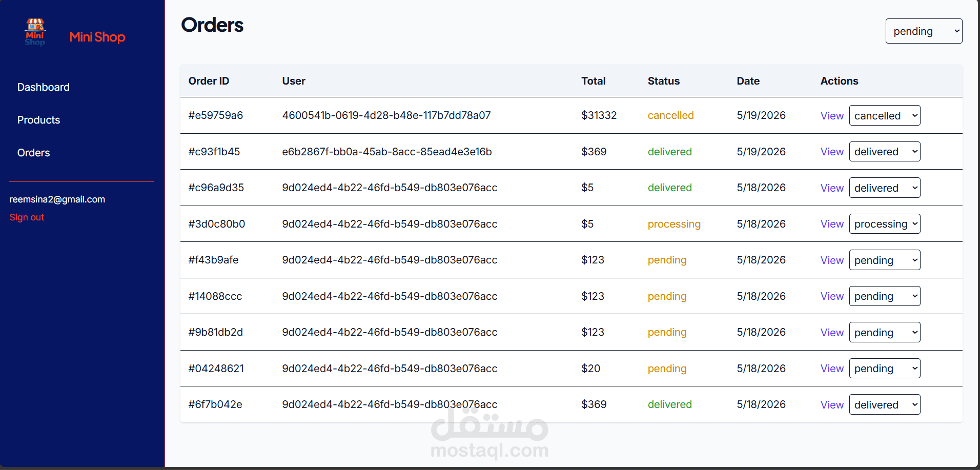Change status dropdown for order #c93f1b45

point(884,152)
